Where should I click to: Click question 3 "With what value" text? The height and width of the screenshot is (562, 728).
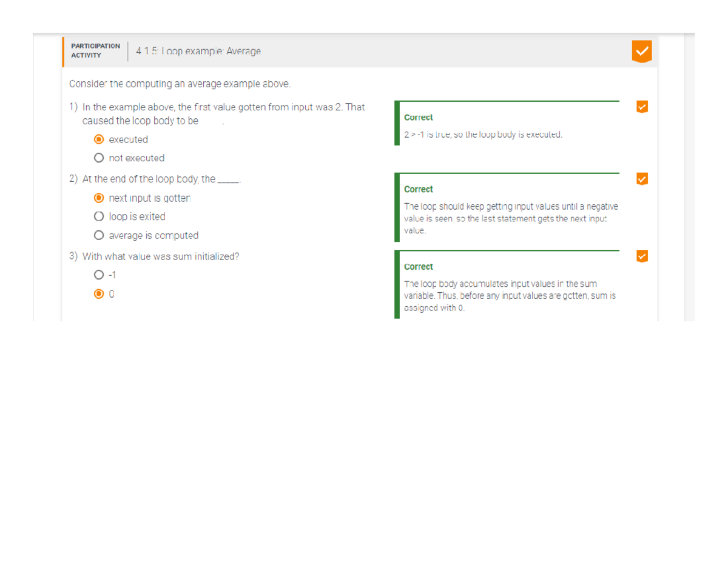pos(160,256)
